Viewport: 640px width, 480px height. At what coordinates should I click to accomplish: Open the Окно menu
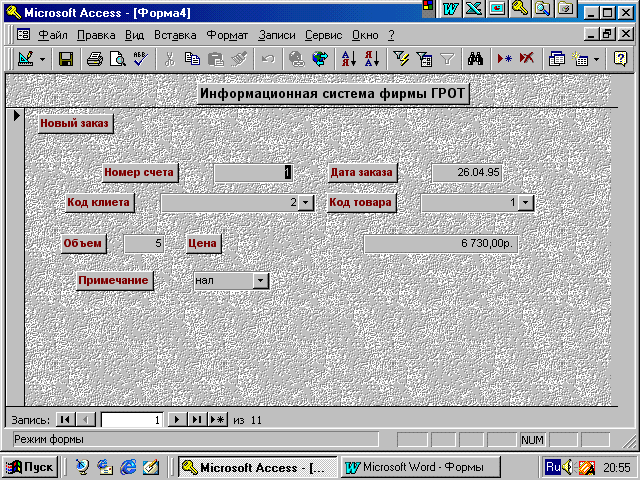pyautogui.click(x=365, y=35)
